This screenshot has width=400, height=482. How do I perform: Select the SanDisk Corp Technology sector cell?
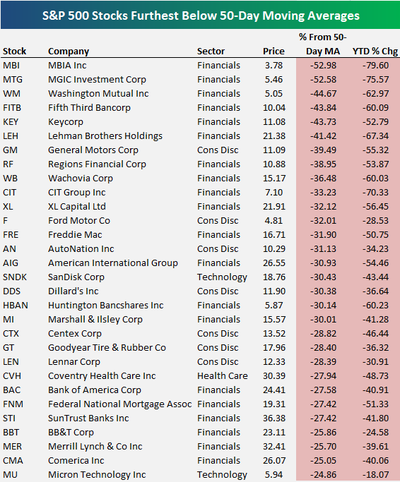point(222,277)
